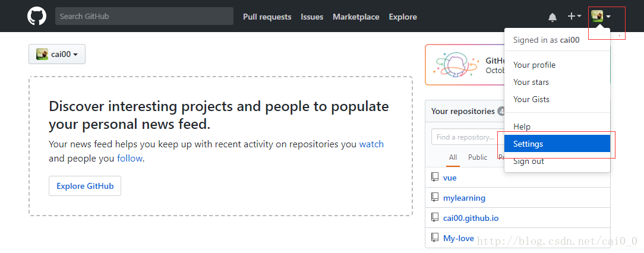The image size is (644, 253).
Task: Open the mylearning repository
Action: pyautogui.click(x=464, y=198)
